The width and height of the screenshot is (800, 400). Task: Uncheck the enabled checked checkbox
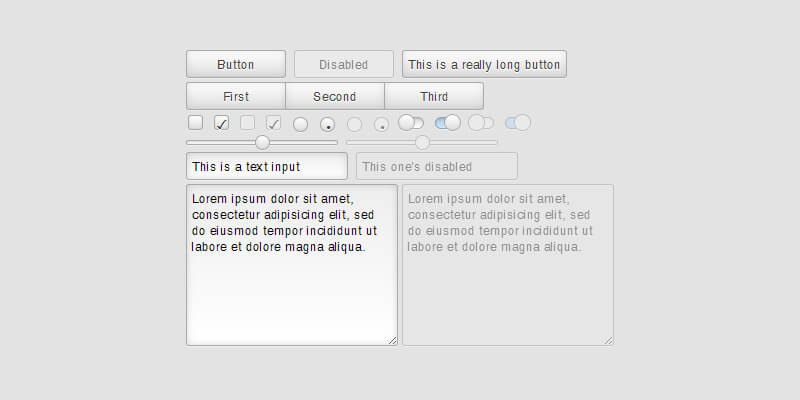[222, 123]
